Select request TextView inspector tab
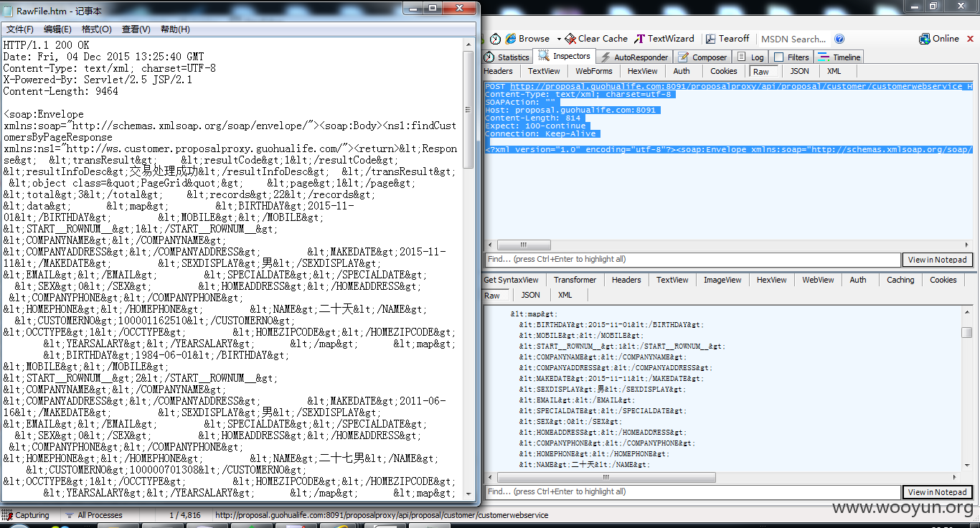Screen dimensions: 980x528 click(544, 71)
